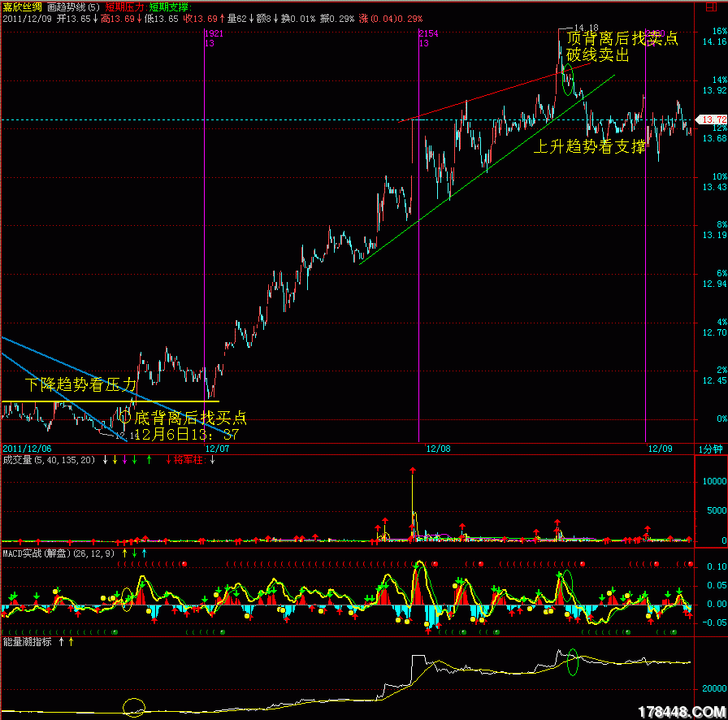Screen dimensions: 728x720
Task: Click the 12/07 date label
Action: pyautogui.click(x=217, y=449)
